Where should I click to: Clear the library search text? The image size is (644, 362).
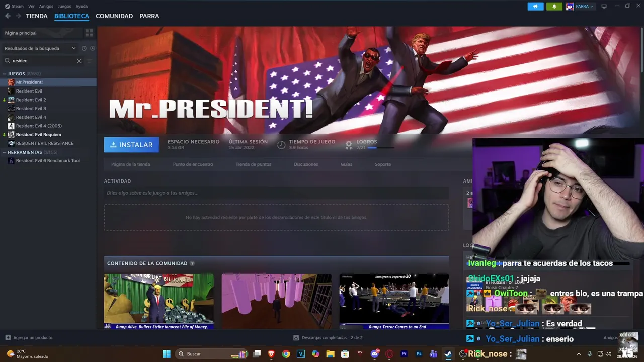point(79,61)
